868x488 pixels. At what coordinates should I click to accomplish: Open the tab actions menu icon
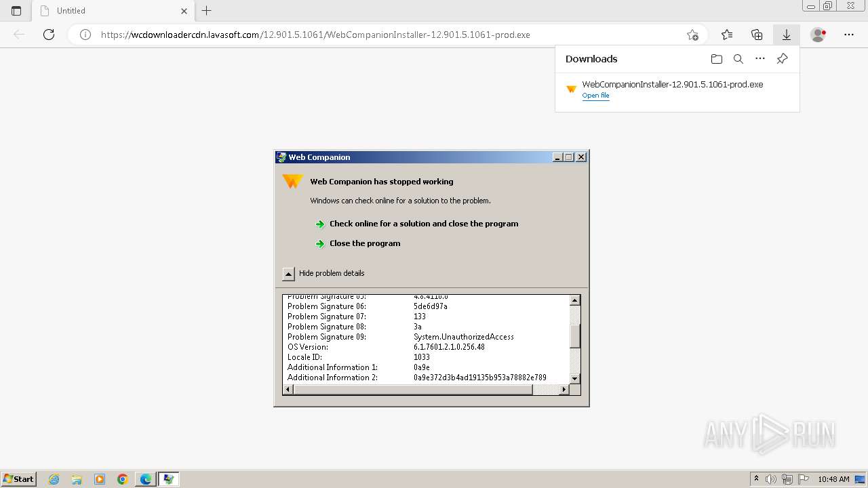[16, 11]
